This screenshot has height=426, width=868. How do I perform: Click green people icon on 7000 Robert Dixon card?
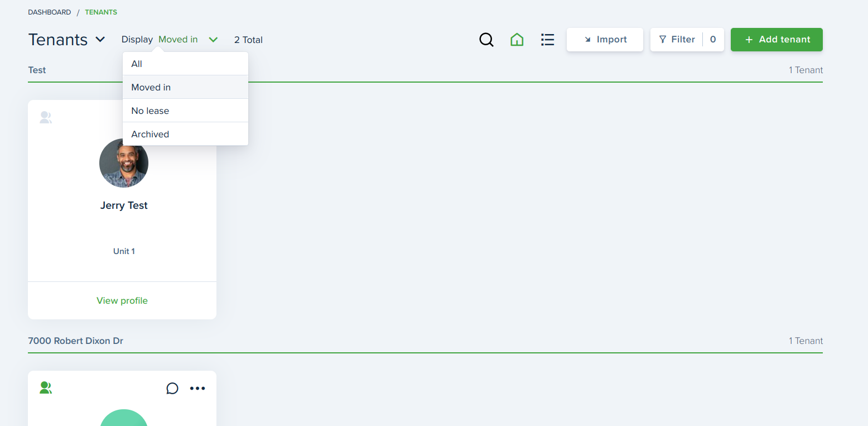[46, 387]
